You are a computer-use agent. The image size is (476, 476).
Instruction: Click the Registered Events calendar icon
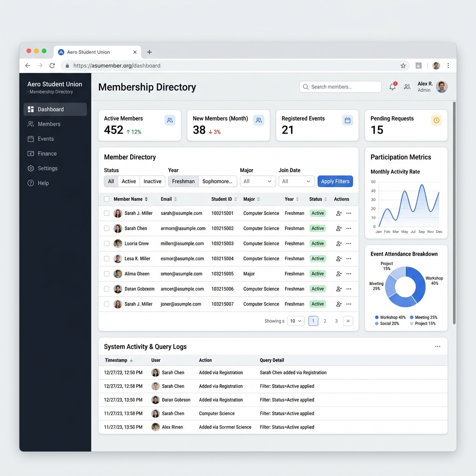tap(348, 120)
